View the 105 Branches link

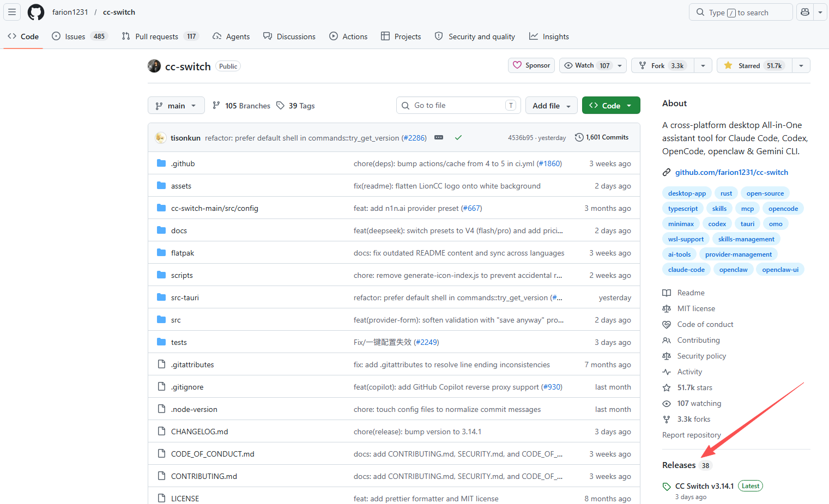(x=241, y=106)
